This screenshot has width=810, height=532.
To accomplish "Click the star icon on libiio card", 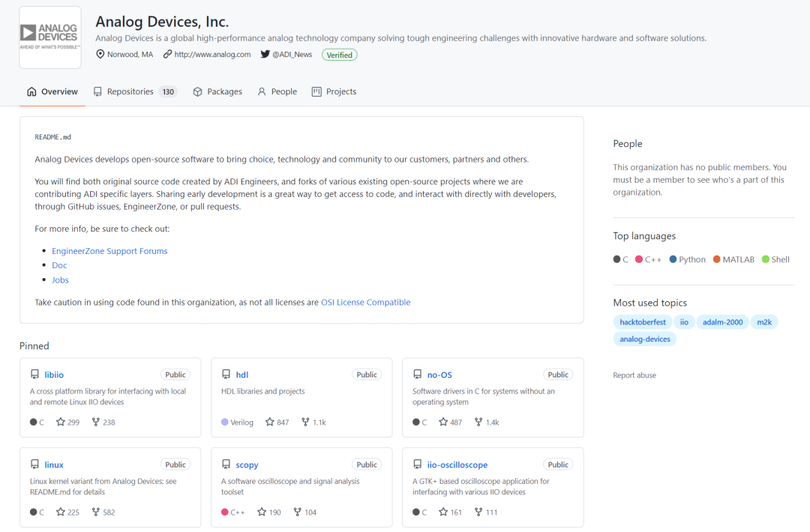I will (x=61, y=422).
